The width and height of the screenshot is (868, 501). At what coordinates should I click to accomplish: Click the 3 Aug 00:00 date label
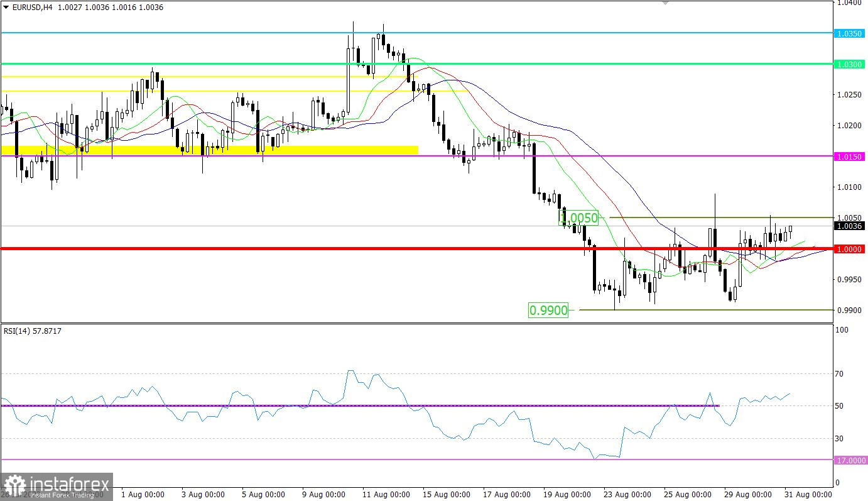pos(202,495)
